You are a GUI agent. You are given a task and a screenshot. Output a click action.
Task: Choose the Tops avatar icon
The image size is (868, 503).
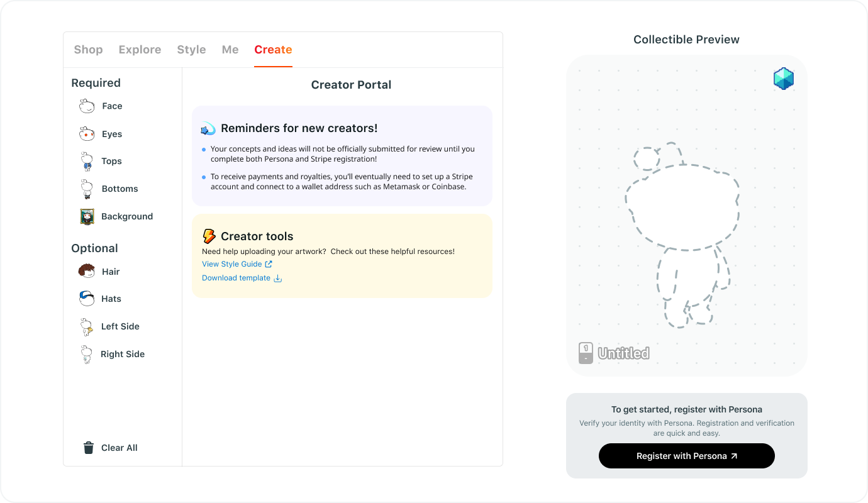(87, 161)
